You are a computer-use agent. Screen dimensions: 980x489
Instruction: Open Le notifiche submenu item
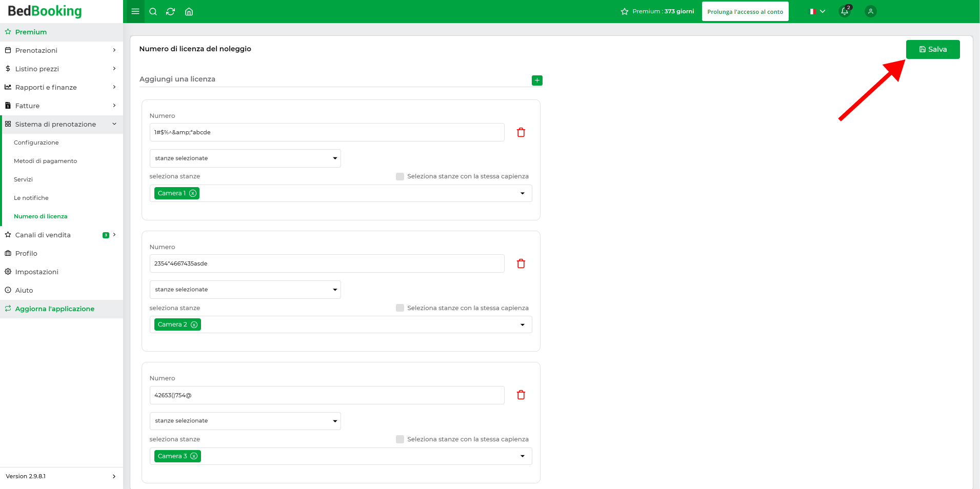pos(31,198)
